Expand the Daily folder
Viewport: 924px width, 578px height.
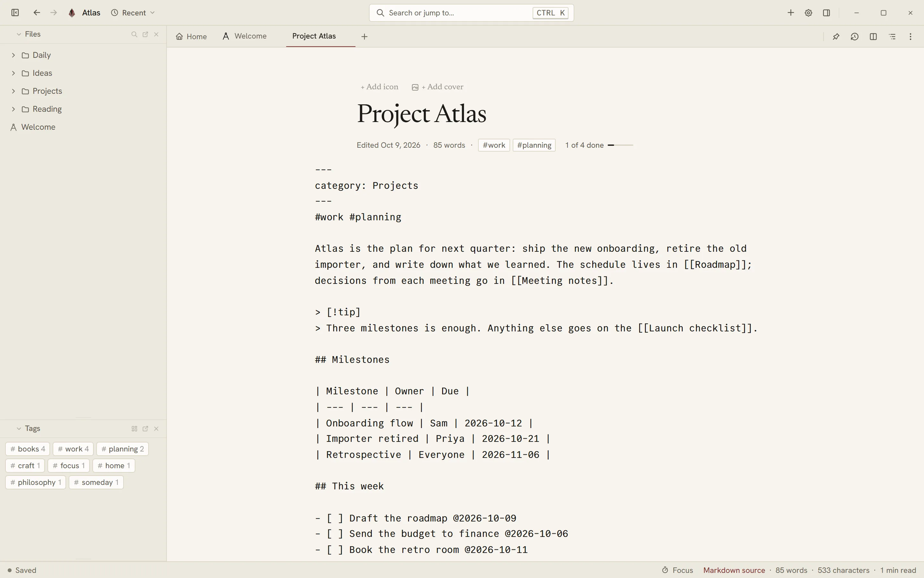pos(13,55)
